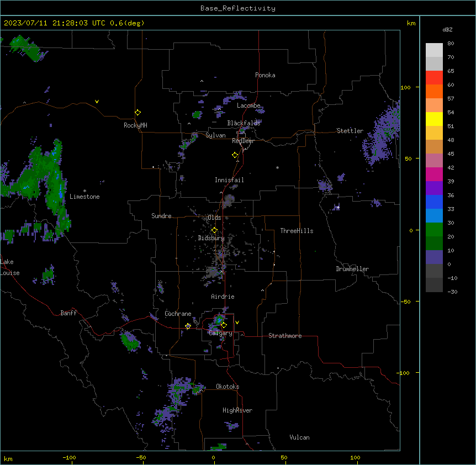Click the 65 value in the legend

451,71
